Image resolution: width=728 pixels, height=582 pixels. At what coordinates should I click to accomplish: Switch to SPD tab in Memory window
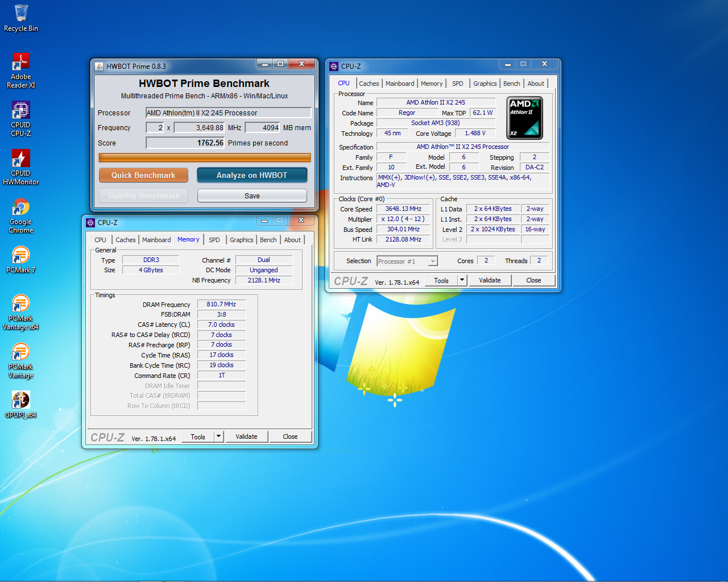(214, 240)
